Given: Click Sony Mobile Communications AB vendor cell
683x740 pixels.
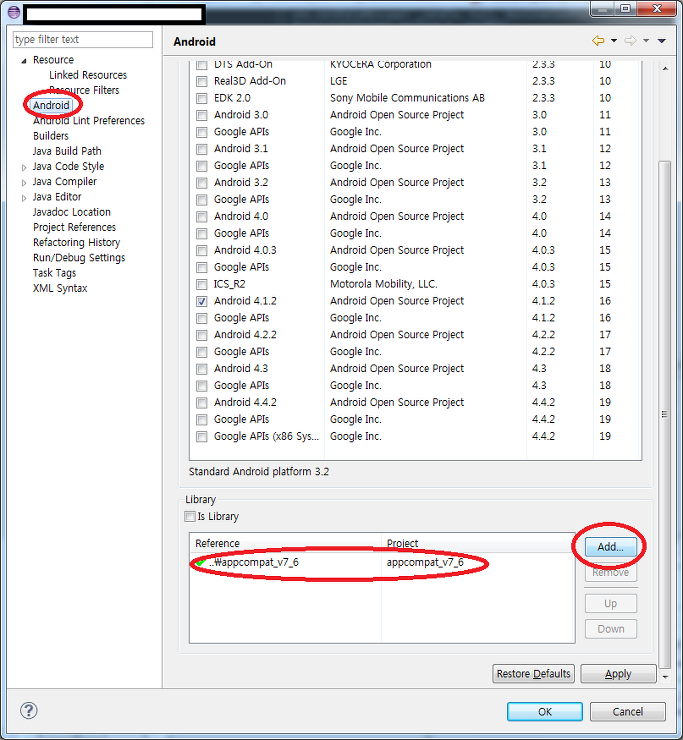Looking at the screenshot, I should pos(407,98).
